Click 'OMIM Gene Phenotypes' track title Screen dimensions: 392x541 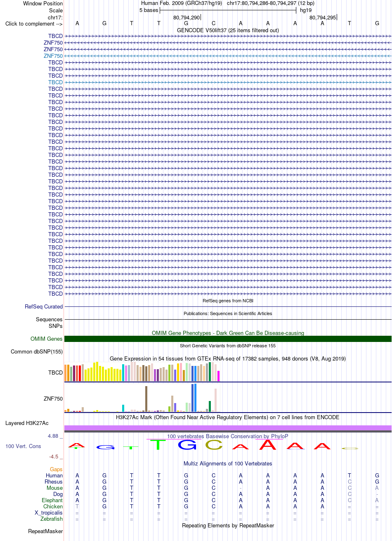228,333
